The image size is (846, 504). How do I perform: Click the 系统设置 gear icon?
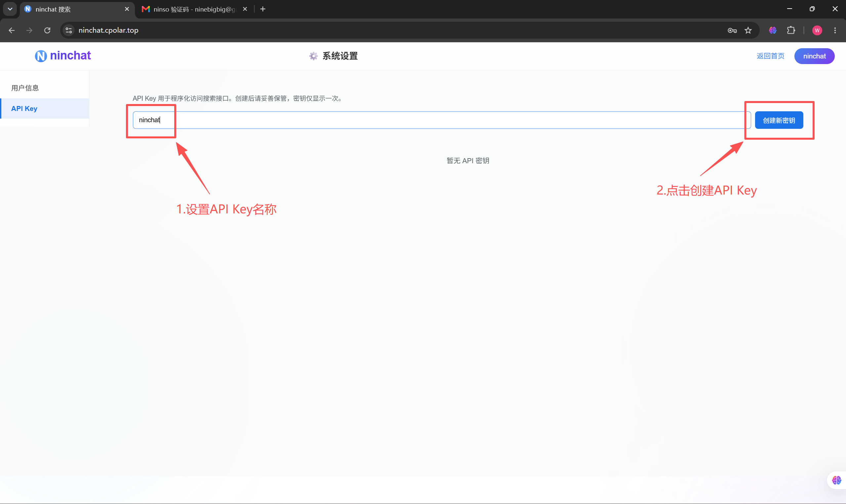point(313,56)
